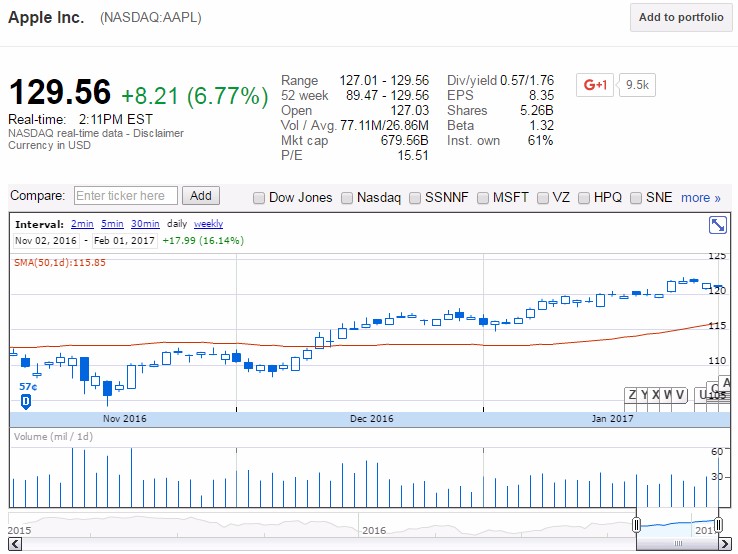The width and height of the screenshot is (738, 554).
Task: Click the Apple Inc. company title
Action: coord(46,17)
